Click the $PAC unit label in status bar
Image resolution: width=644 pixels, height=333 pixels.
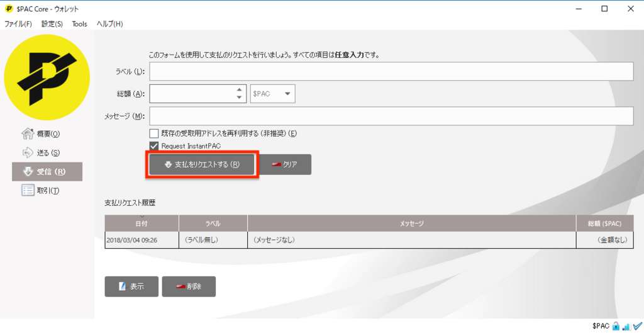pos(601,325)
